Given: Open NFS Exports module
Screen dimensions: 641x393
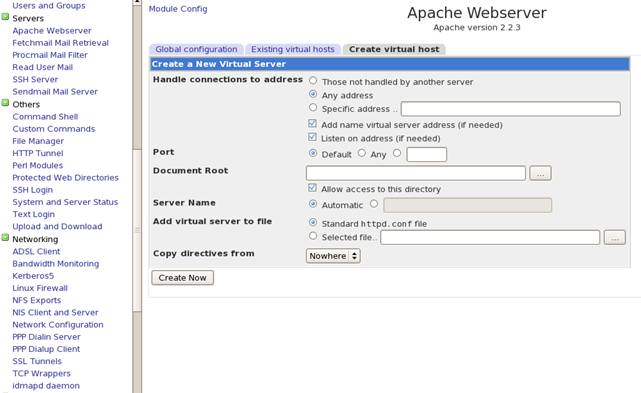Looking at the screenshot, I should click(x=37, y=301).
